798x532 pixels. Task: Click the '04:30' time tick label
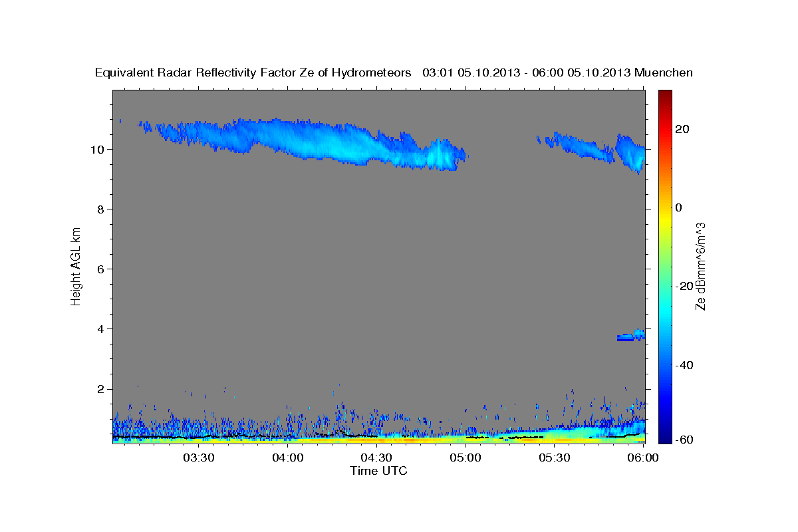click(x=376, y=458)
